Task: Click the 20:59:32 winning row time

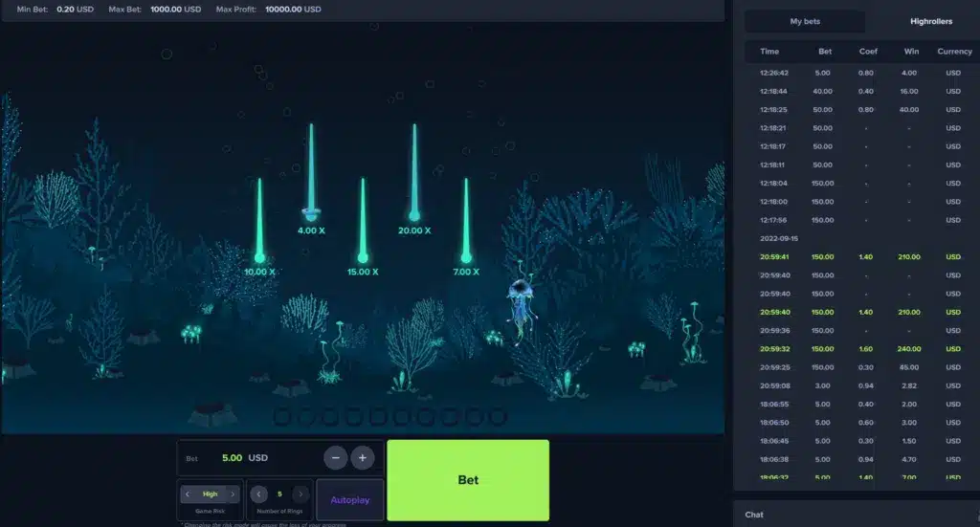Action: point(775,349)
